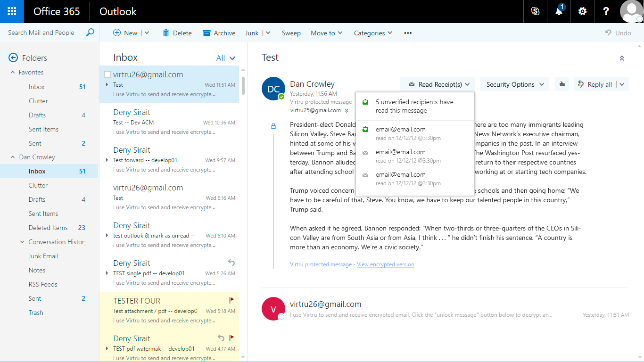Click the red V sender avatar
Viewport: 644px width, 362px height.
point(273,309)
